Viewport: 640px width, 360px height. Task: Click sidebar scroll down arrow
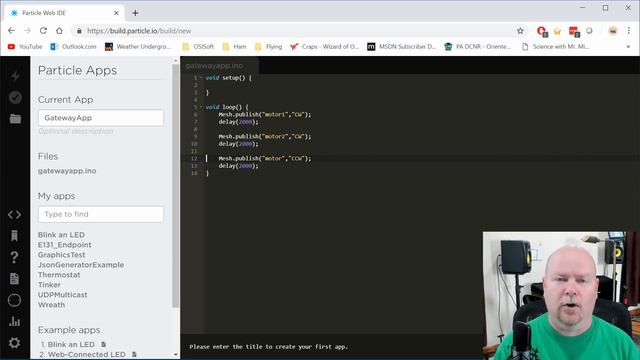(176, 355)
